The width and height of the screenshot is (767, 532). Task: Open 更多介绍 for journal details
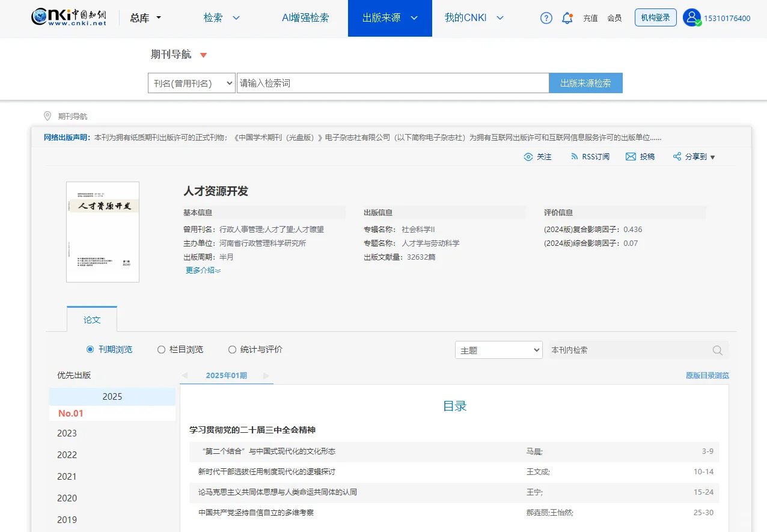click(x=202, y=270)
